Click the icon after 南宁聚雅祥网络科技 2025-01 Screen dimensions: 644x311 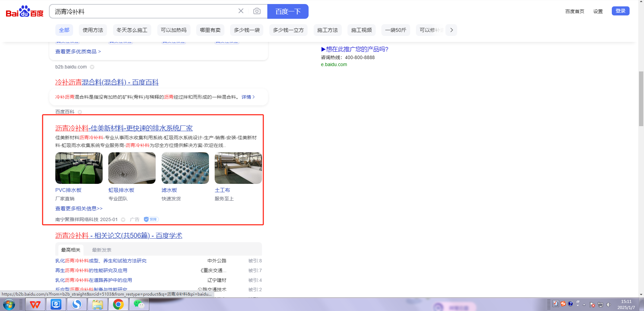click(123, 220)
